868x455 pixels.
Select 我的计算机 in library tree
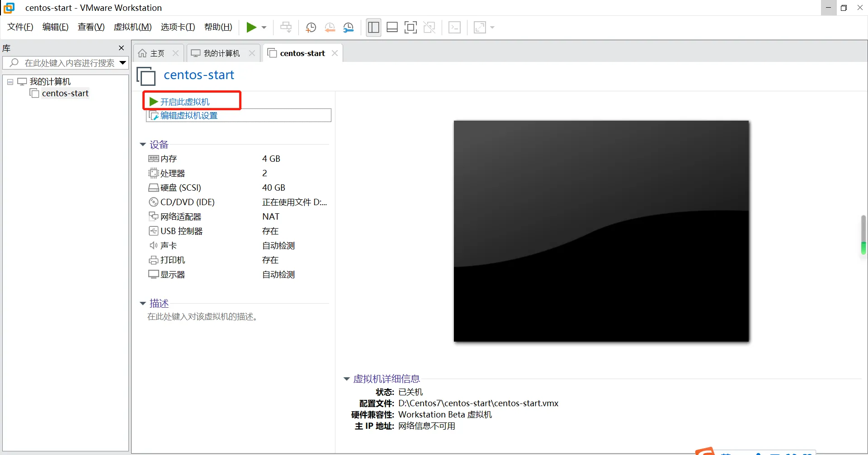click(x=50, y=82)
